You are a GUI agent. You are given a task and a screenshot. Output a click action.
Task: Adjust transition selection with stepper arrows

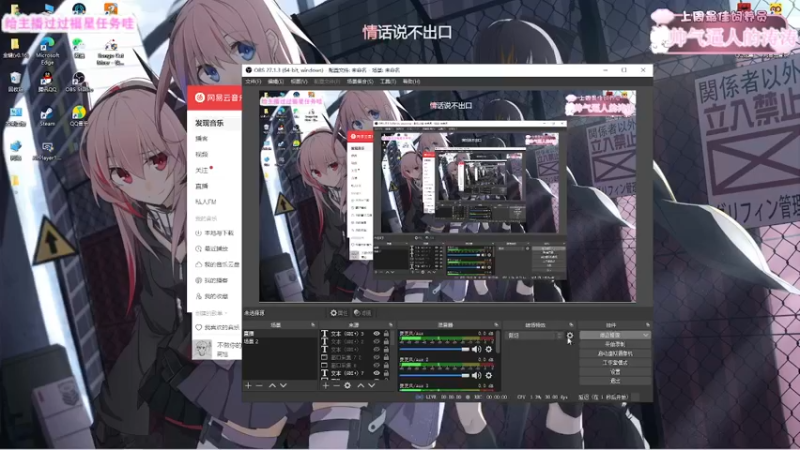click(x=560, y=336)
